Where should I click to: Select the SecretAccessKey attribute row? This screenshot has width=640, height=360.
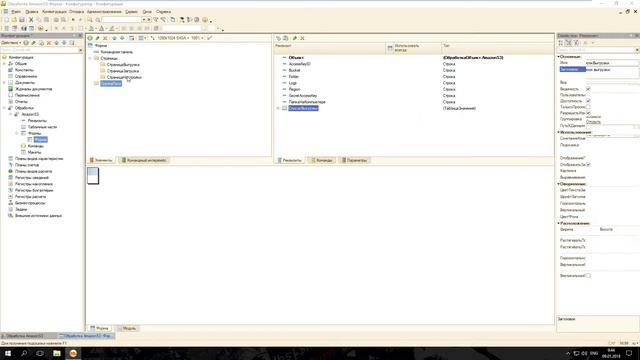click(x=302, y=96)
